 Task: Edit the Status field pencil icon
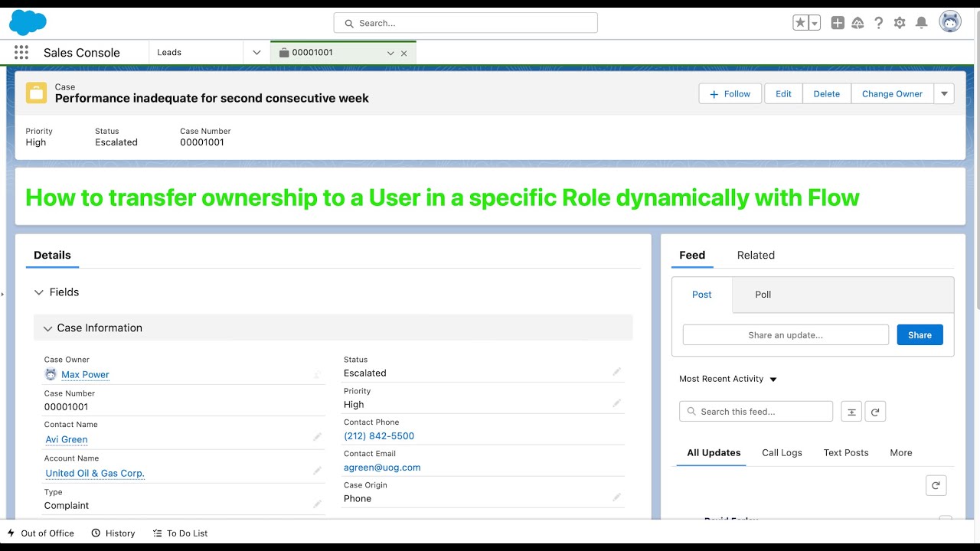click(x=616, y=372)
